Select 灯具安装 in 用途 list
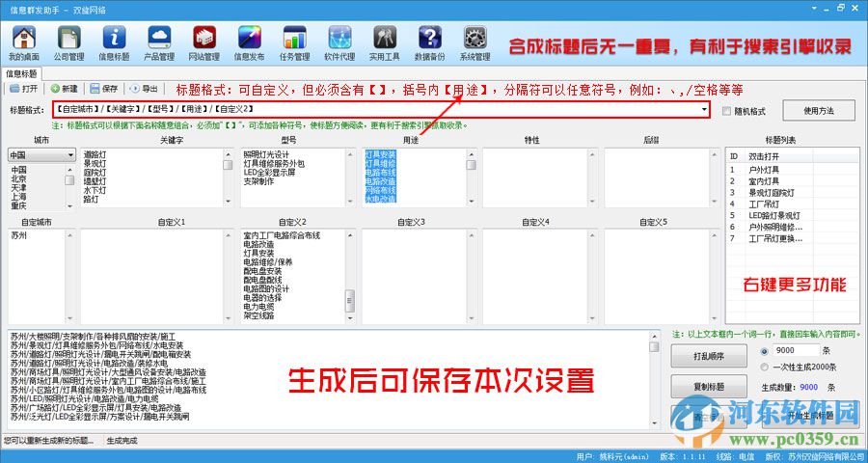Image resolution: width=868 pixels, height=463 pixels. pyautogui.click(x=380, y=154)
